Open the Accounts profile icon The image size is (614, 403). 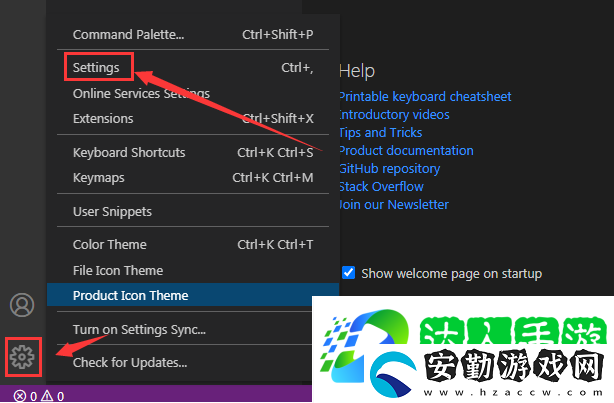click(22, 305)
